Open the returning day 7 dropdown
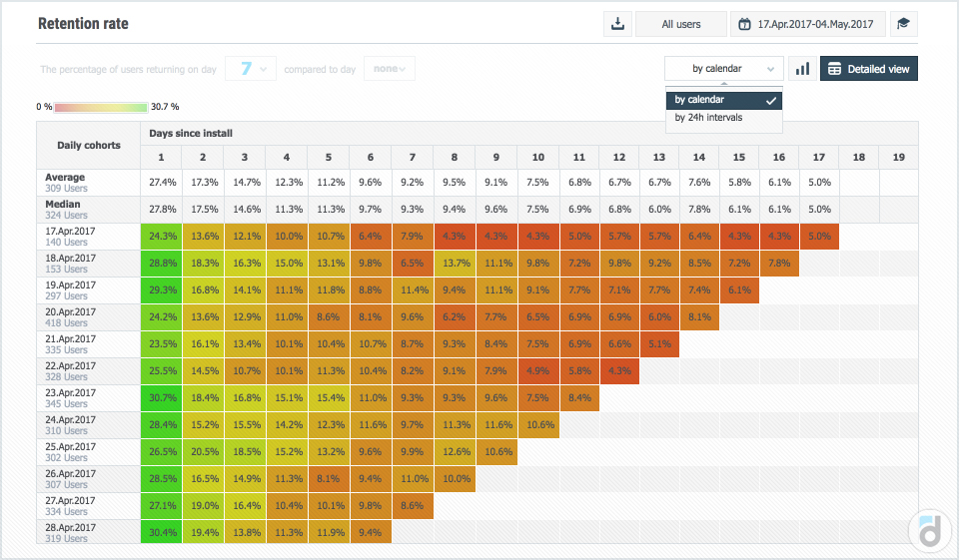Screen dimensions: 959x560 [x=250, y=69]
